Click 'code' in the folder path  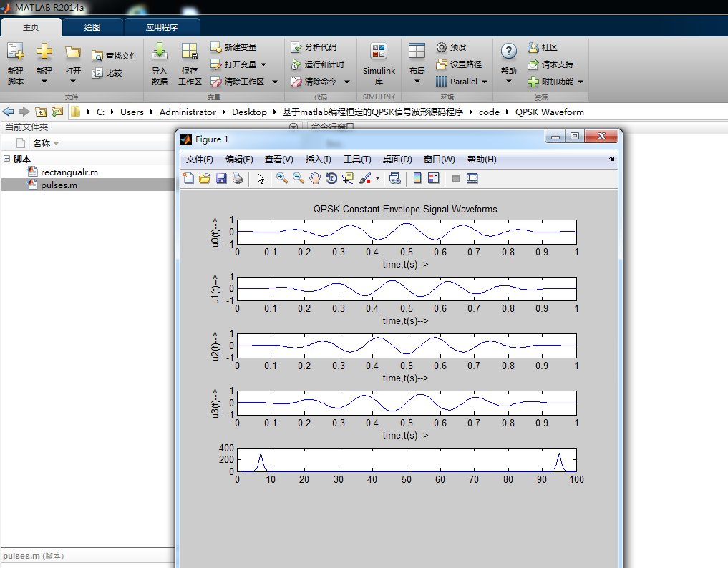(489, 112)
